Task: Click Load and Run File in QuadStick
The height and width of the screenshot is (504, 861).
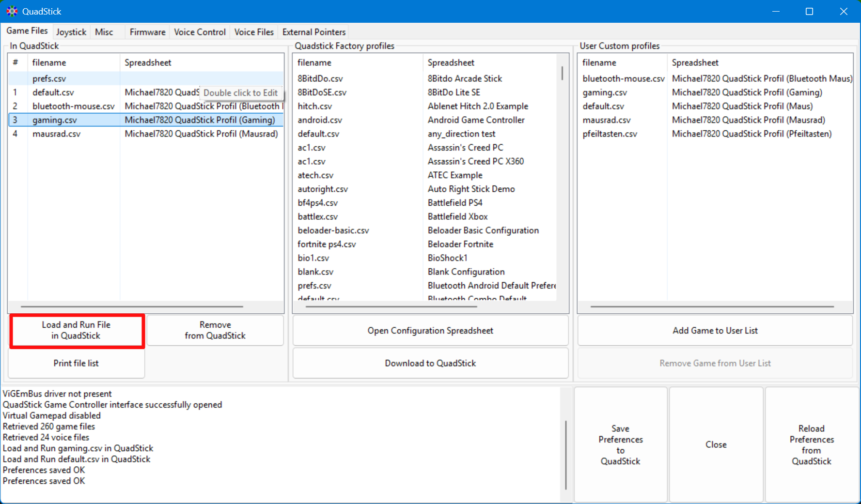Action: 76,330
